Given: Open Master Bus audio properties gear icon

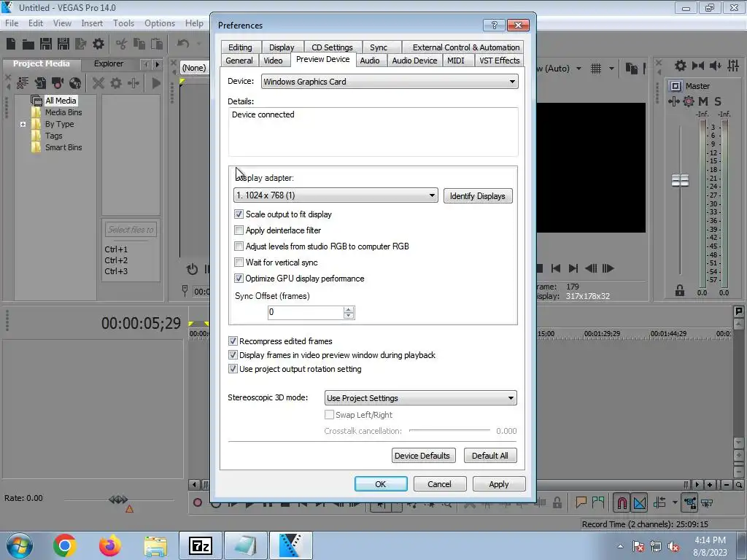Looking at the screenshot, I should 681,66.
